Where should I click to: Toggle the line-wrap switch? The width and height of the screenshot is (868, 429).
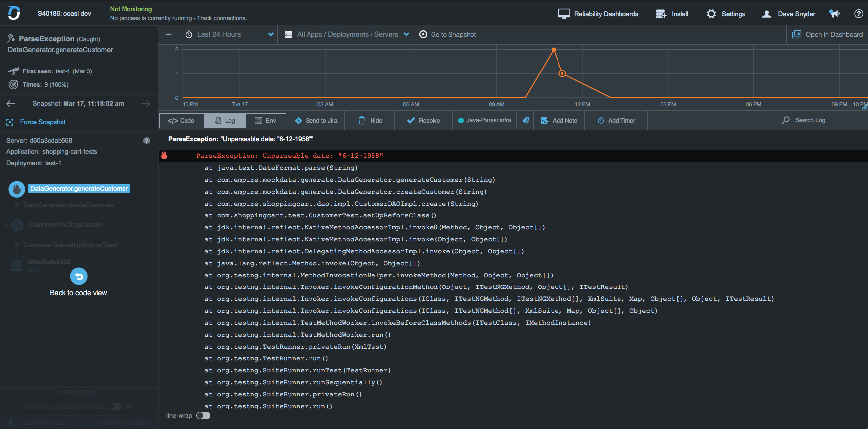click(203, 416)
